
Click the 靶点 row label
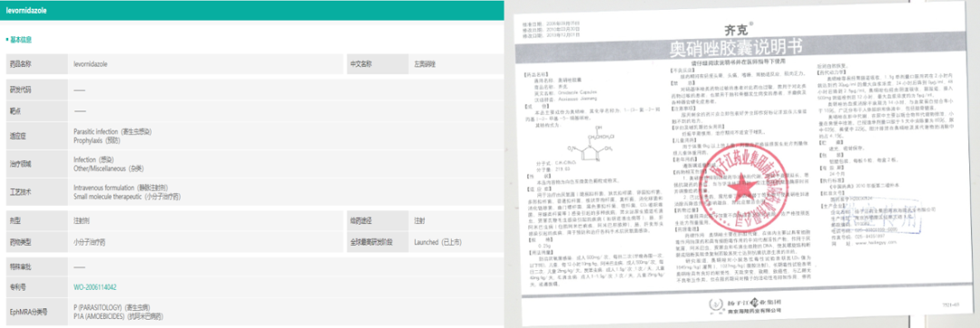pyautogui.click(x=37, y=111)
